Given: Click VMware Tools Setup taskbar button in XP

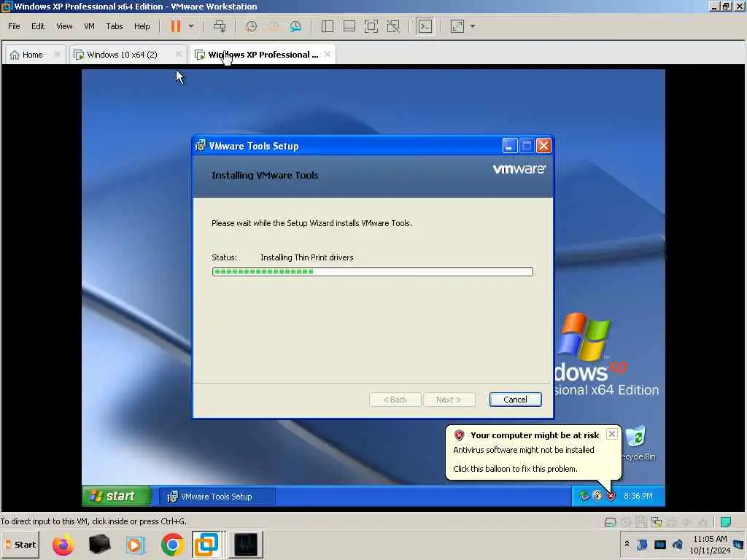Looking at the screenshot, I should pos(217,497).
